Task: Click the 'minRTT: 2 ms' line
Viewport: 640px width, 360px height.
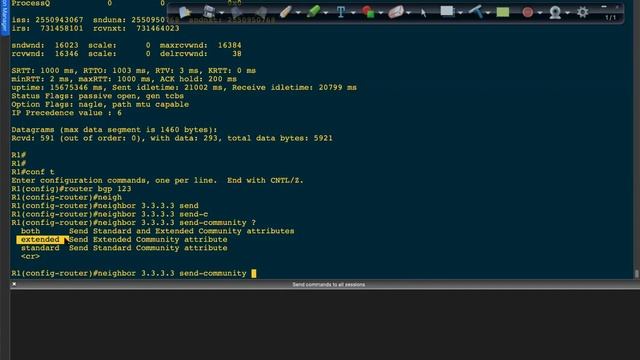Action: tap(124, 79)
